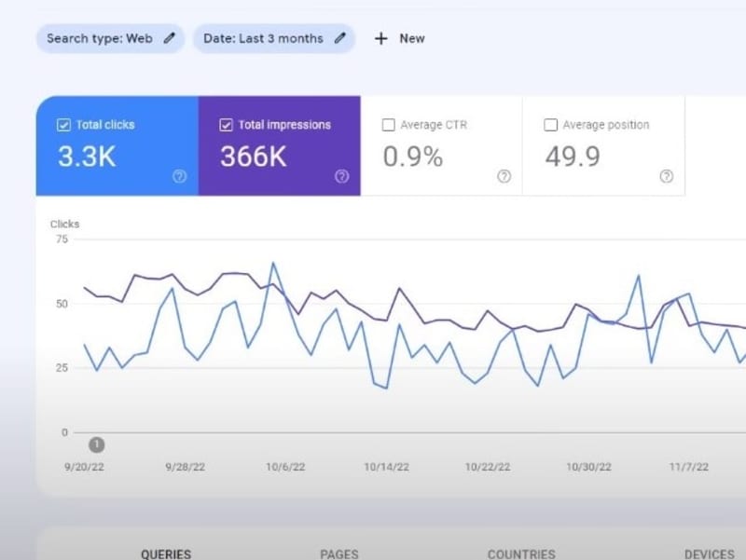Image resolution: width=746 pixels, height=560 pixels.
Task: Click the 3.3K total clicks value
Action: click(87, 157)
